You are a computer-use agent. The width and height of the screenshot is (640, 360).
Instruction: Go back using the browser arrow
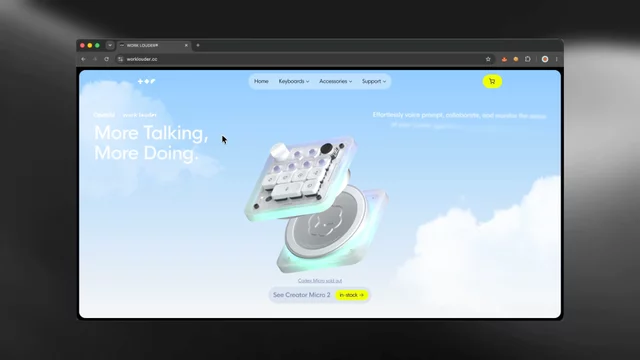point(83,59)
